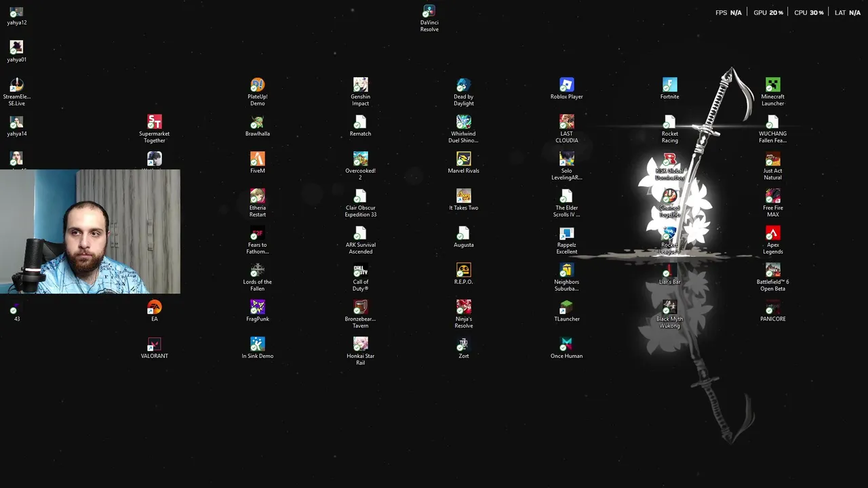The height and width of the screenshot is (488, 868).
Task: Select Black Myth Wukong icon
Action: click(670, 314)
